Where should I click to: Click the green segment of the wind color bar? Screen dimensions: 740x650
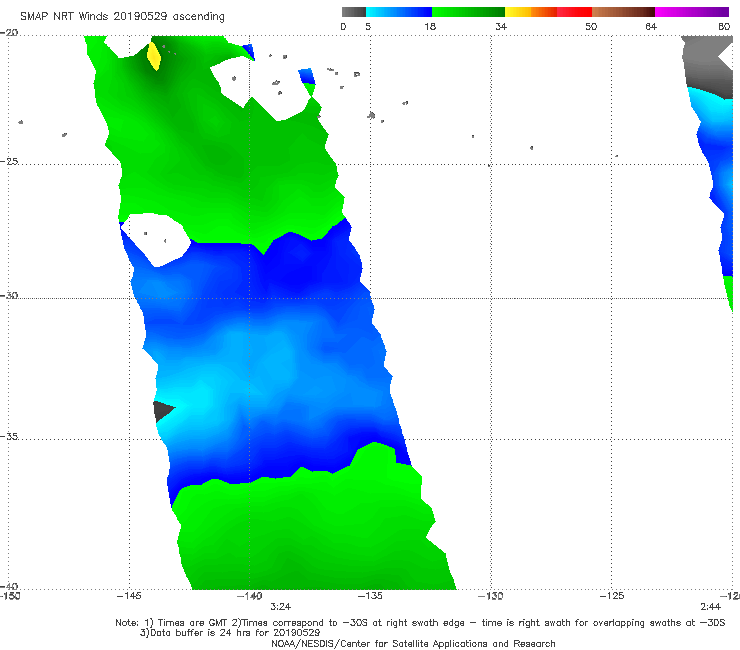tap(468, 12)
